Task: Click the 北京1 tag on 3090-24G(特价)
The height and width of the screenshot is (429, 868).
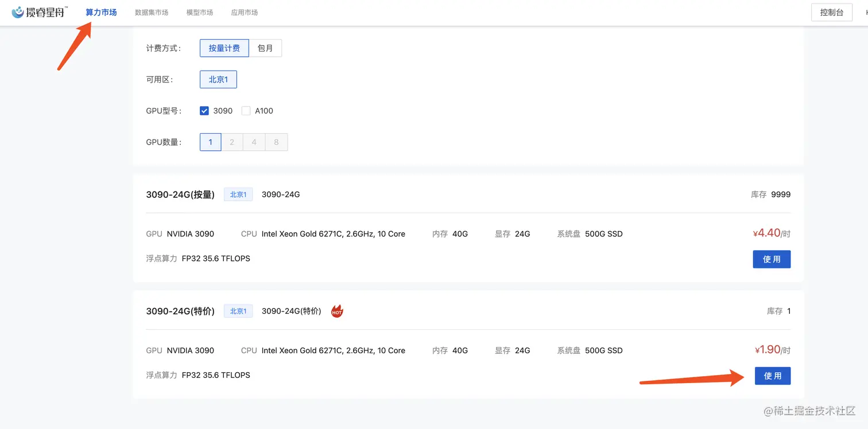Action: click(x=238, y=311)
